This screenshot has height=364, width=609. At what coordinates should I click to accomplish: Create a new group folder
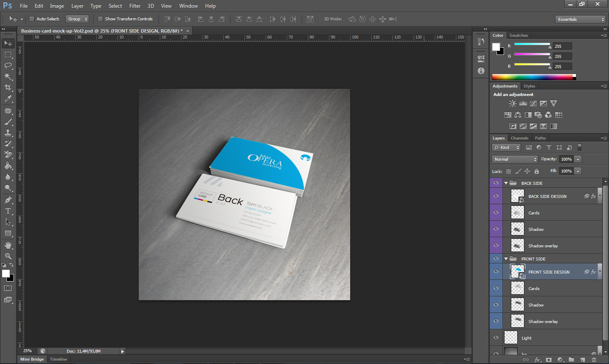571,360
